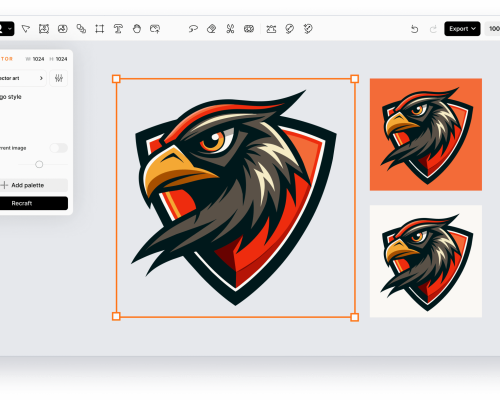
Task: Select the arrow pointer tool
Action: point(26,29)
